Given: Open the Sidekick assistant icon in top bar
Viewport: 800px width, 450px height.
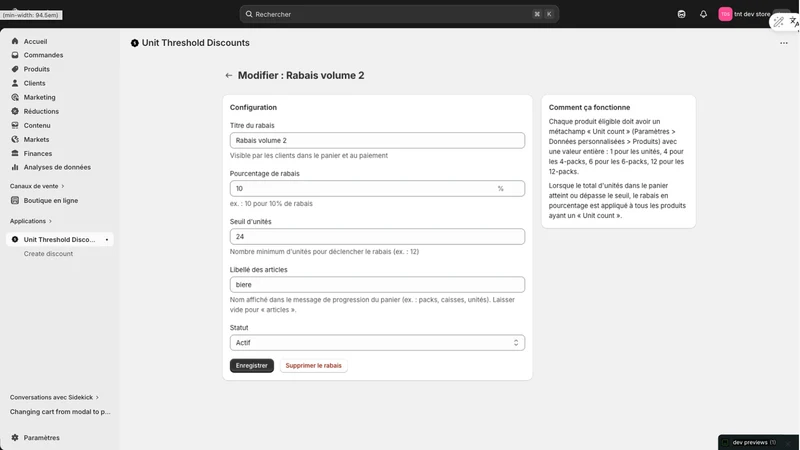Looking at the screenshot, I should tap(682, 14).
